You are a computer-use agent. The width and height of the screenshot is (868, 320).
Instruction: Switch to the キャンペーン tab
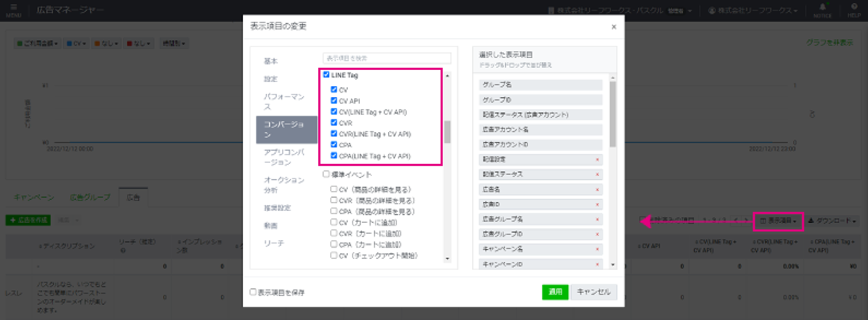pos(34,197)
